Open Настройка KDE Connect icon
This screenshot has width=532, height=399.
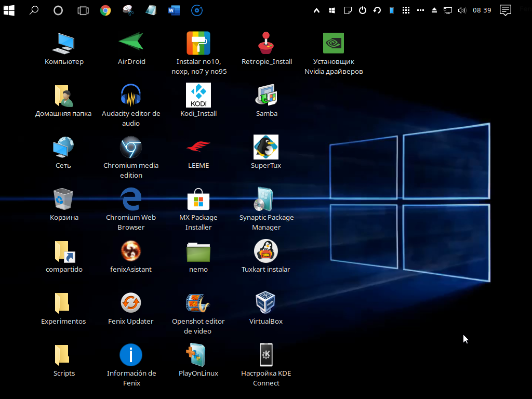pyautogui.click(x=266, y=354)
